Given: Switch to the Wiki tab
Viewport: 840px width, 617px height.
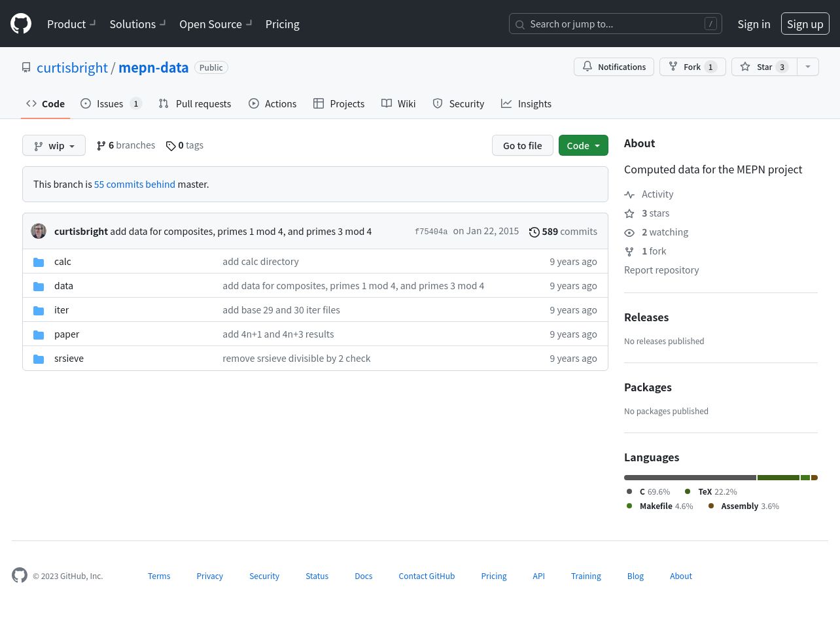Looking at the screenshot, I should (x=398, y=103).
